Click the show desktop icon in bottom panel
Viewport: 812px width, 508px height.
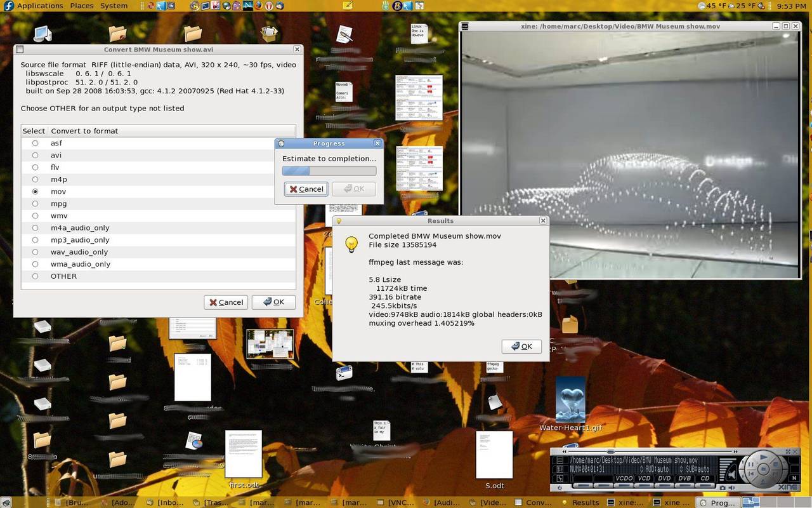point(6,502)
